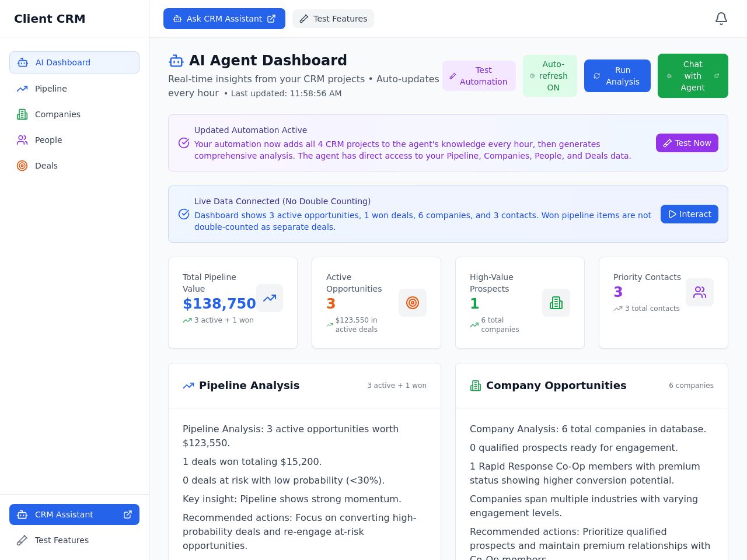
Task: Click the blue Interact button
Action: pos(689,214)
